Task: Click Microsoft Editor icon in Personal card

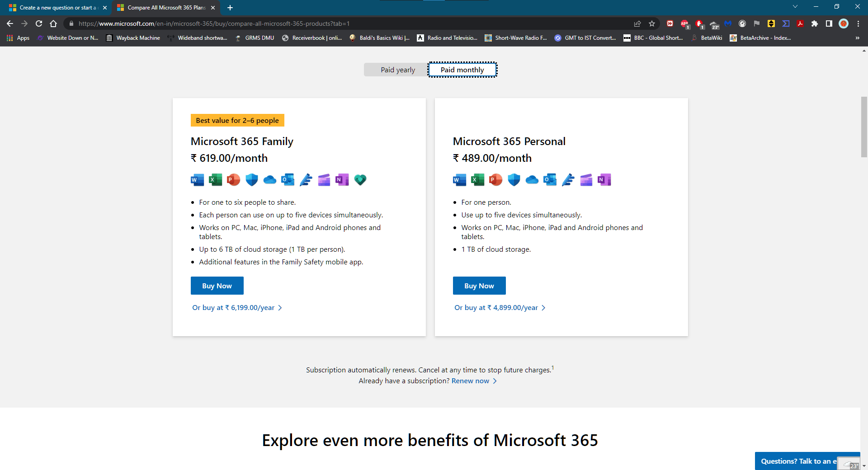Action: (x=568, y=180)
